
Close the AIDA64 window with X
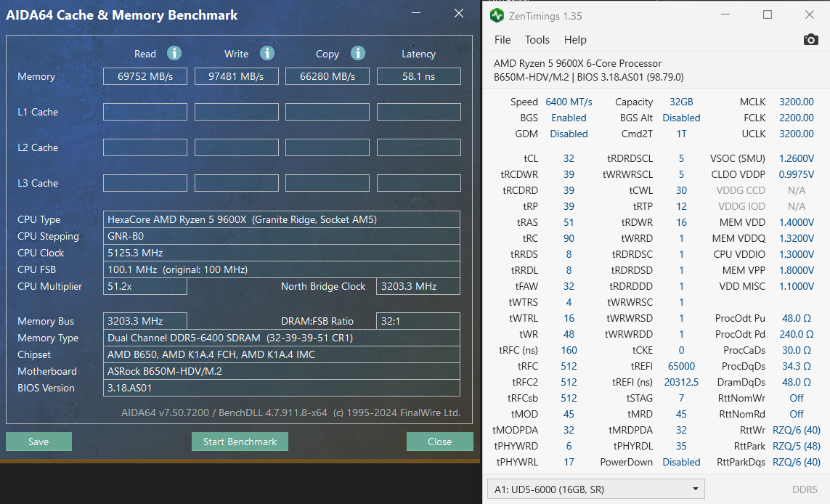tap(459, 13)
